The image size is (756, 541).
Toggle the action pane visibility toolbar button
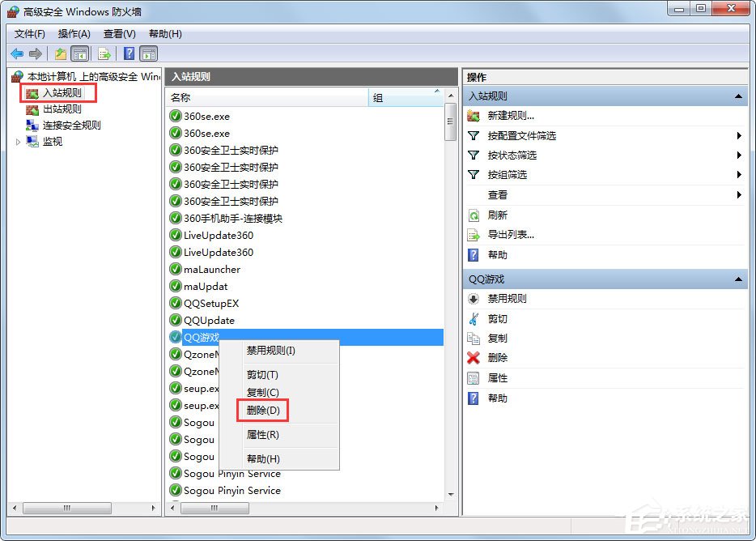pos(148,53)
